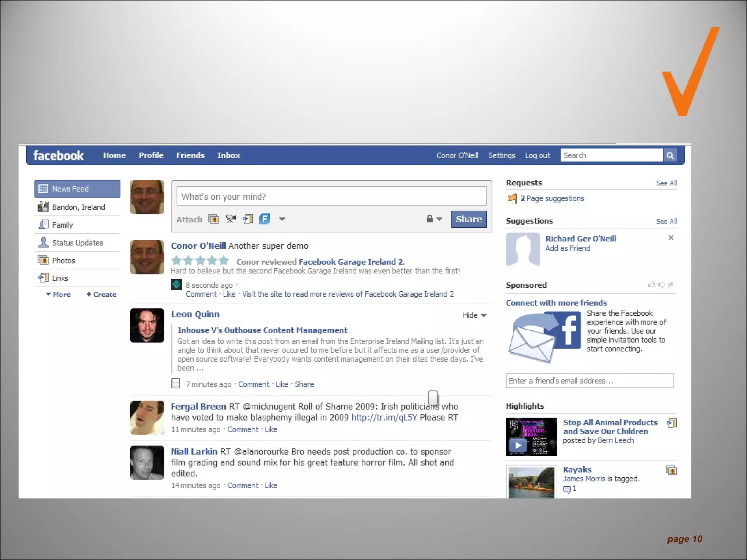Click the Add as Friend link
This screenshot has height=560, width=747.
tap(568, 249)
